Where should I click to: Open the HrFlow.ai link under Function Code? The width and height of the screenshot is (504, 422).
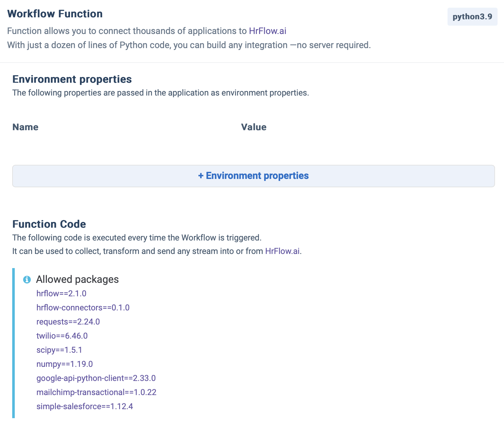[x=282, y=251]
